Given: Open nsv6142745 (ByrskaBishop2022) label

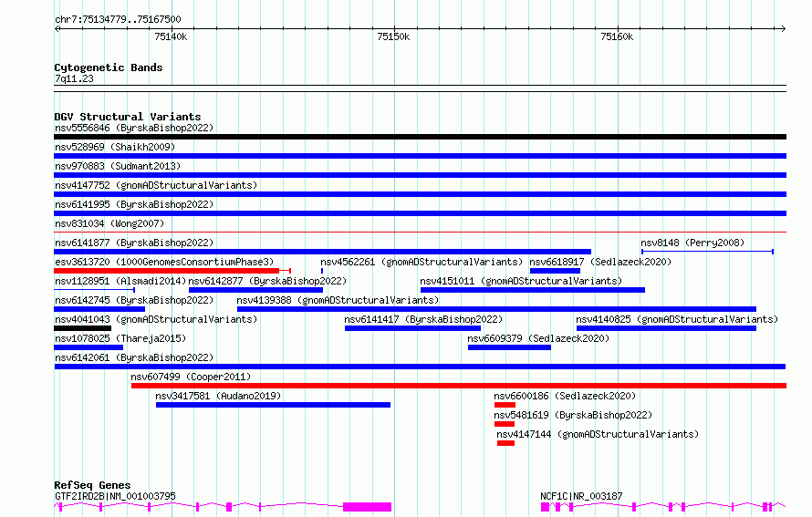Looking at the screenshot, I should pyautogui.click(x=134, y=300).
